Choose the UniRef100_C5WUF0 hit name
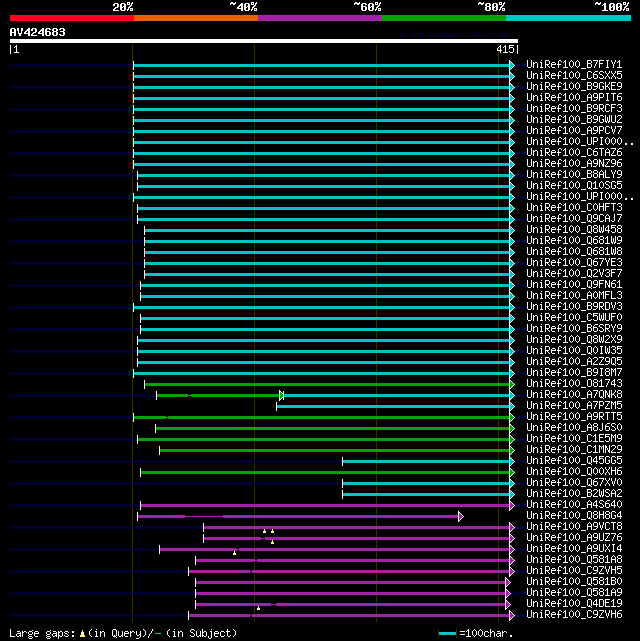640x641 pixels. pos(574,318)
